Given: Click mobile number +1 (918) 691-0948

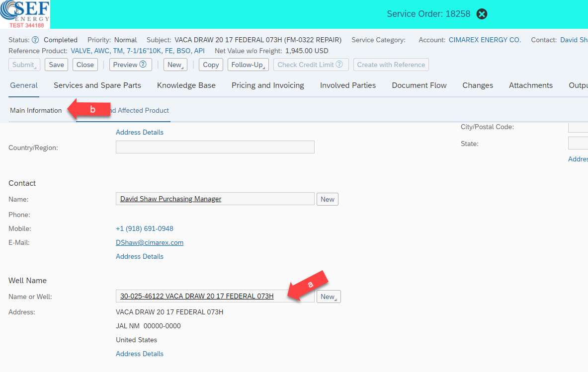Looking at the screenshot, I should coord(144,228).
